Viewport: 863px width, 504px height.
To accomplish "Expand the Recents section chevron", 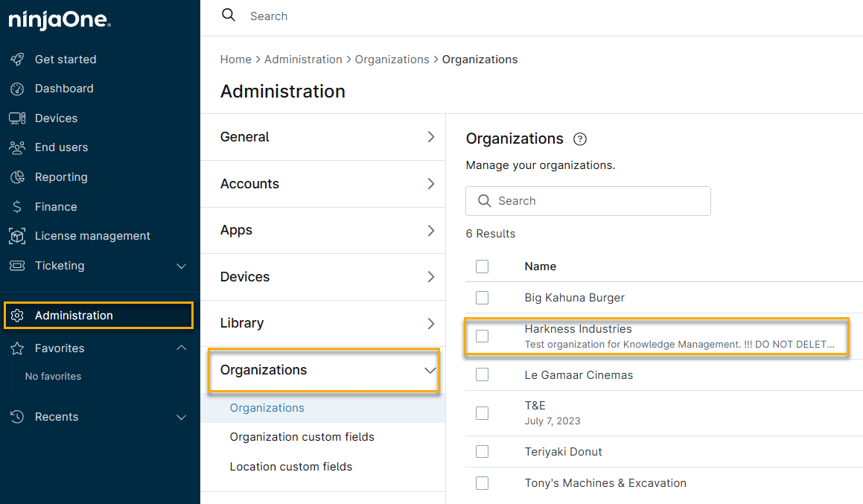I will 181,417.
